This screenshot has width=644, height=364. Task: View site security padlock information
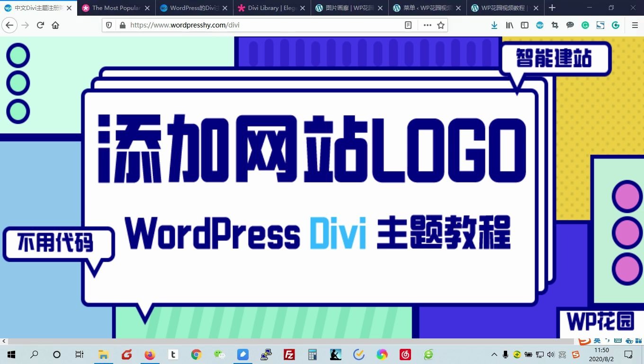point(122,25)
